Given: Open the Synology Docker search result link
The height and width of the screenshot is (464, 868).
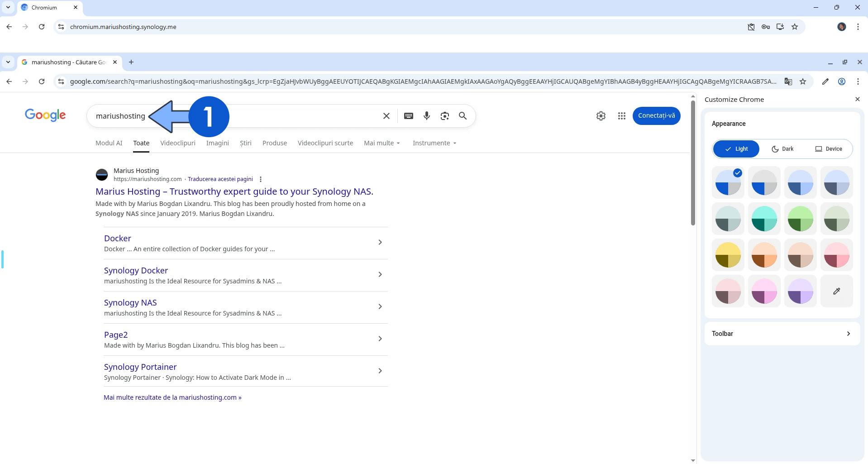Looking at the screenshot, I should 136,270.
